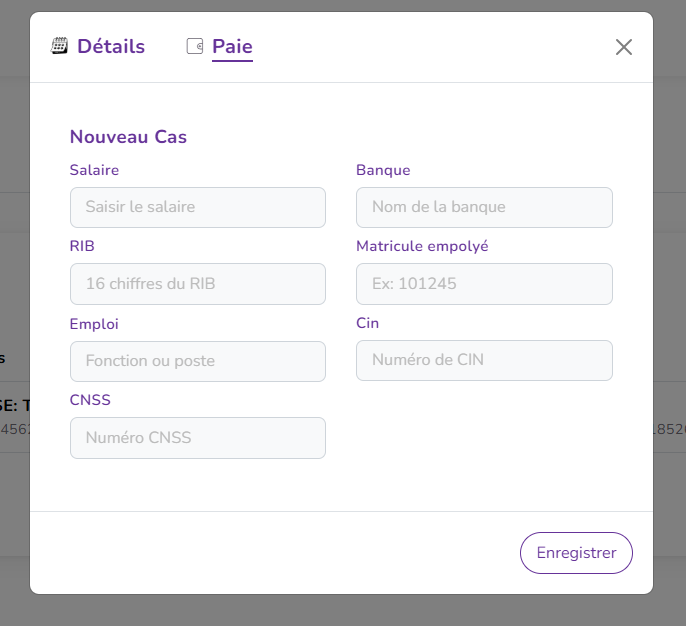This screenshot has width=686, height=626.
Task: Click the wallet icon beside Paie
Action: tap(195, 46)
